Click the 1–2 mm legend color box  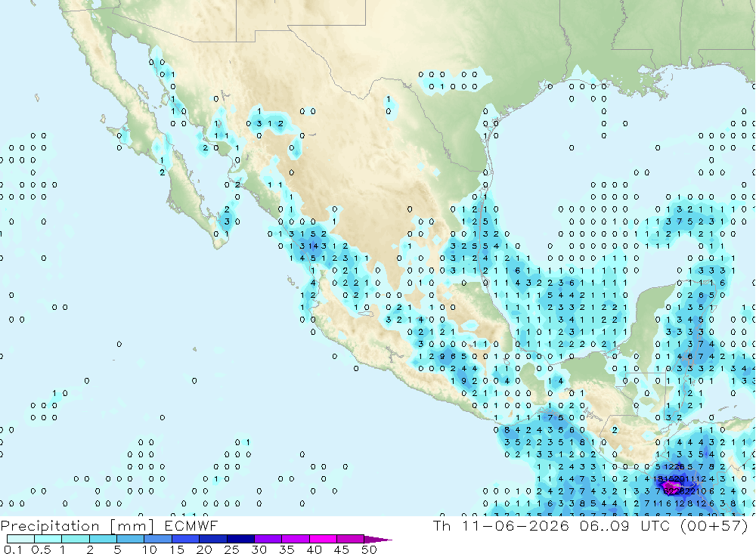[x=76, y=539]
